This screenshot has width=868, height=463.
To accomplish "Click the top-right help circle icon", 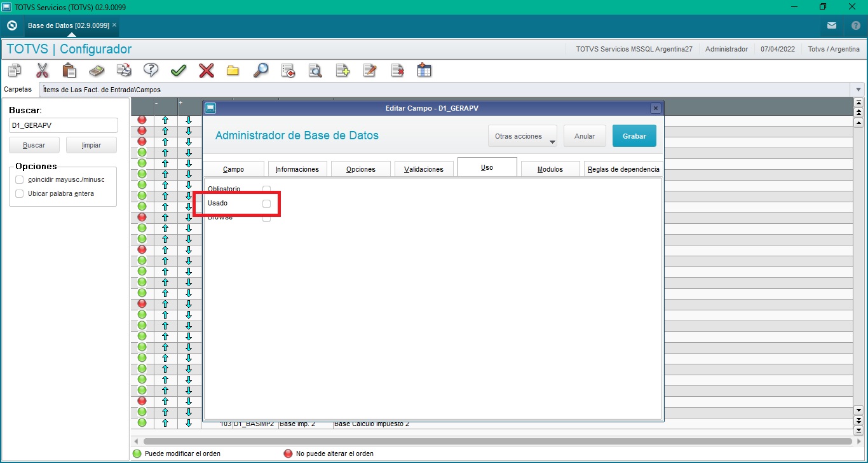I will point(855,25).
